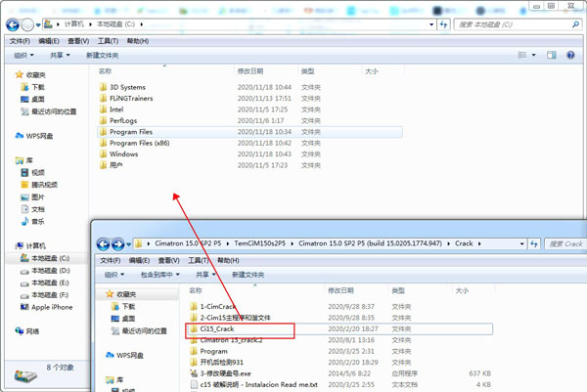This screenshot has height=392, width=587.
Task: Select Apple iPhone in the sidebar
Action: 46,307
